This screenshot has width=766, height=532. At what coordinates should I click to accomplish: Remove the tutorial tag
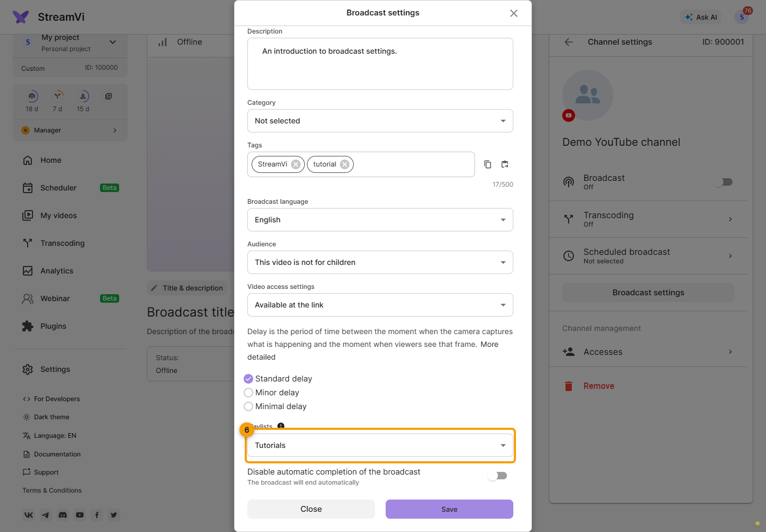click(x=345, y=164)
